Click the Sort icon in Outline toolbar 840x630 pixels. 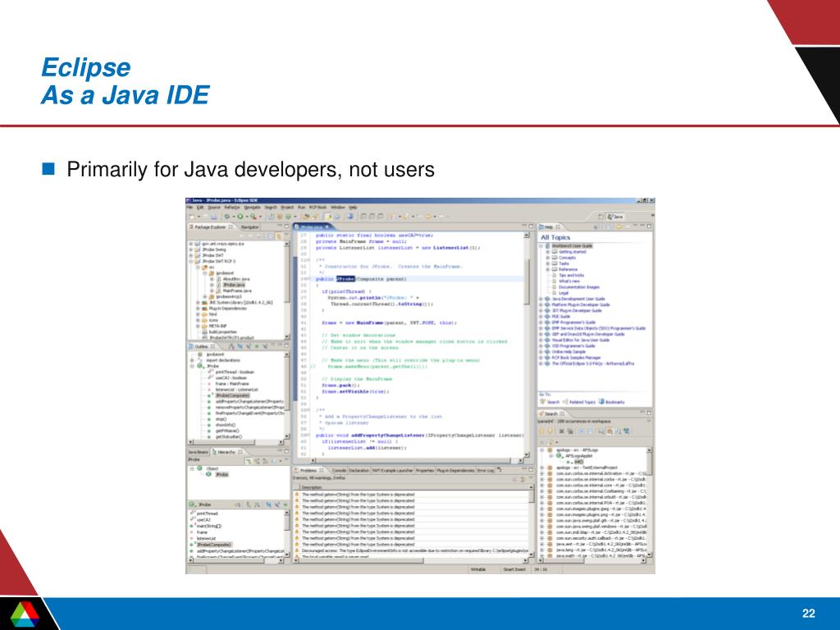pos(231,347)
